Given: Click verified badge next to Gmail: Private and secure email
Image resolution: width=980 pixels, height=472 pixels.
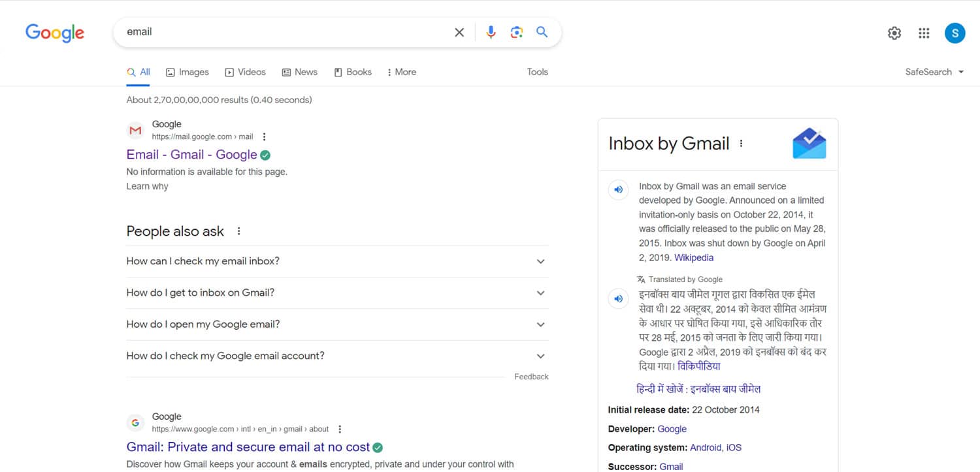Looking at the screenshot, I should tap(378, 448).
